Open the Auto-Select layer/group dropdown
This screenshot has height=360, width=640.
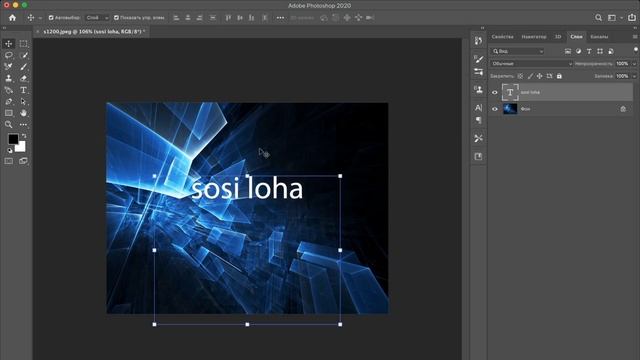point(97,18)
